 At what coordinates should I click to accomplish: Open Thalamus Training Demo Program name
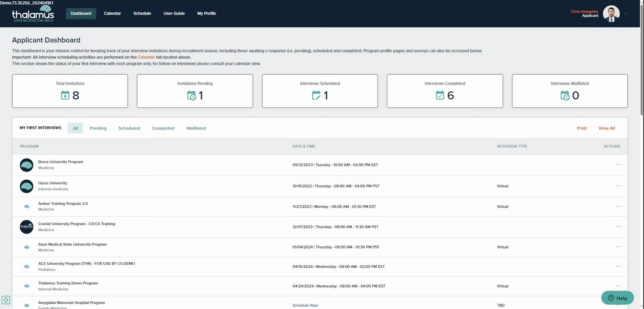68,283
